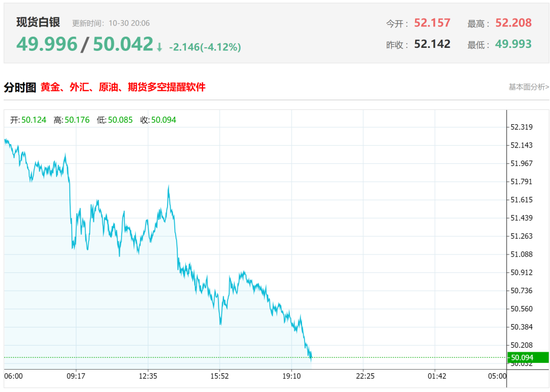550x392 pixels.
Task: Open the red 黄金、外汇、原油 software link
Action: [123, 87]
